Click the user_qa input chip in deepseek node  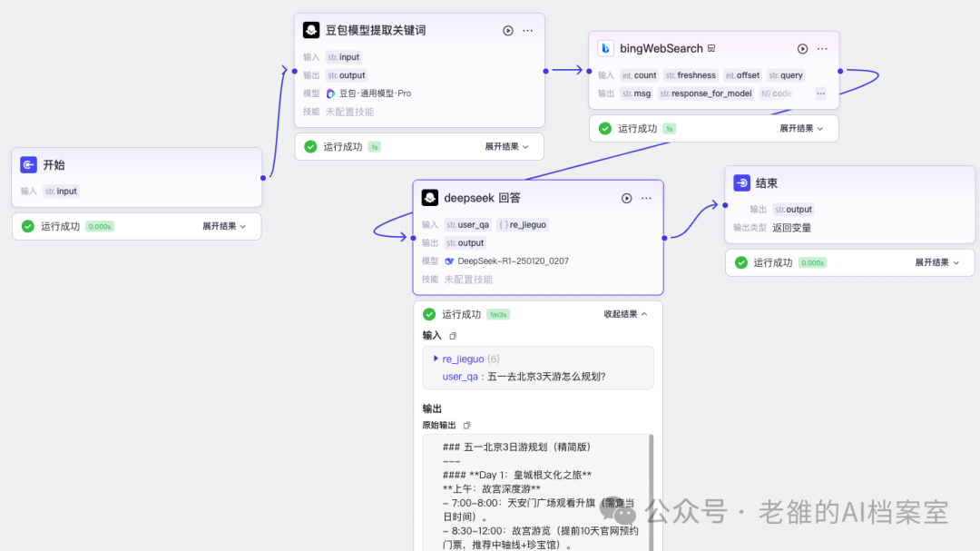click(x=468, y=224)
